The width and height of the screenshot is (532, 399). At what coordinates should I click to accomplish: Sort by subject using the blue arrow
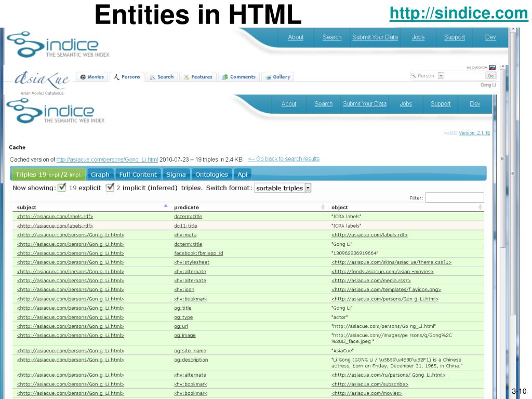point(166,205)
